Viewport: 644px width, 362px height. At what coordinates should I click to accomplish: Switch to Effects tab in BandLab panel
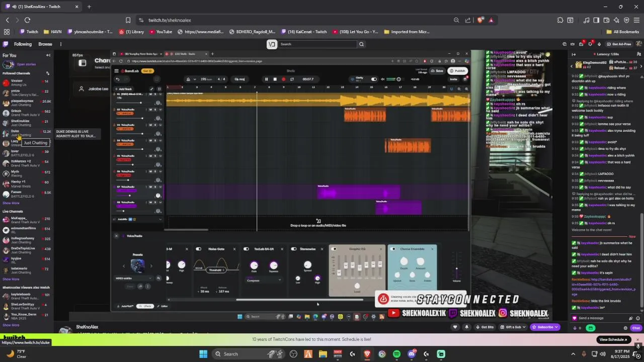pyautogui.click(x=145, y=306)
